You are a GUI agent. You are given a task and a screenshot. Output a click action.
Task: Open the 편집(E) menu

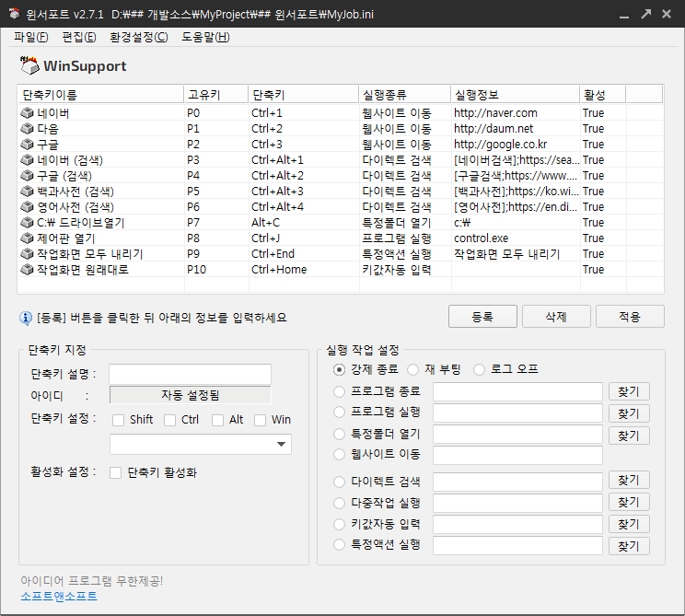[79, 37]
